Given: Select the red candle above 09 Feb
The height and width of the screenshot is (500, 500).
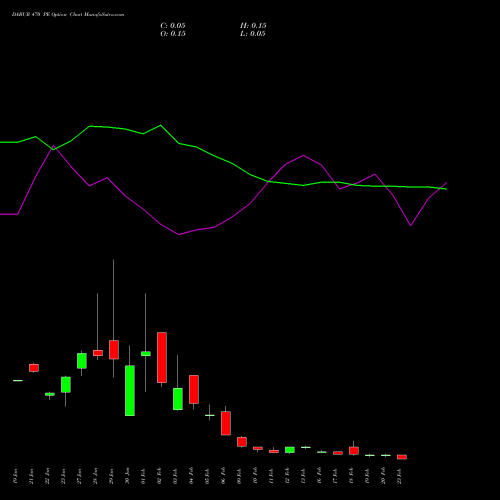Looking at the screenshot, I should click(x=242, y=442).
